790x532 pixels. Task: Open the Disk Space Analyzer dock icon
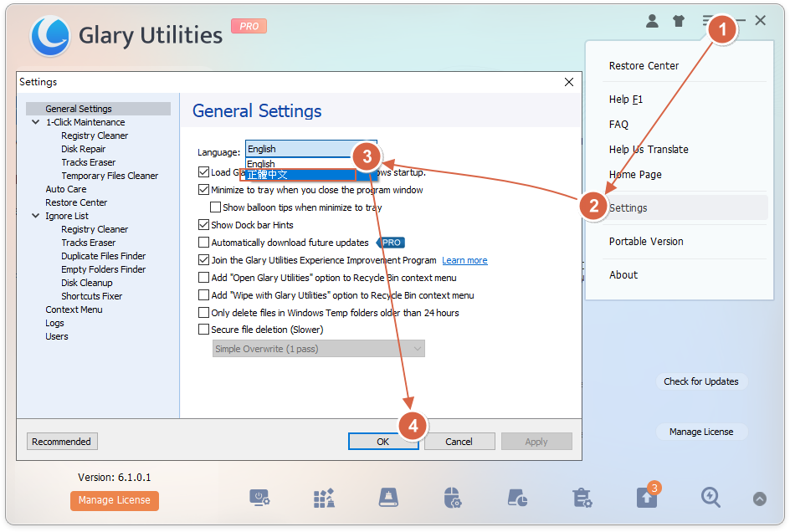pyautogui.click(x=517, y=498)
